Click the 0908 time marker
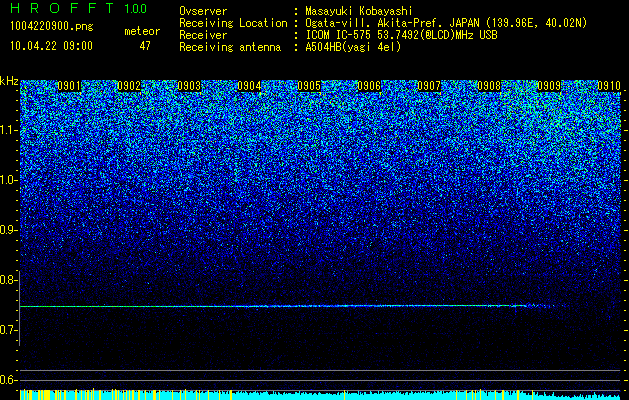This screenshot has width=629, height=400. click(489, 86)
